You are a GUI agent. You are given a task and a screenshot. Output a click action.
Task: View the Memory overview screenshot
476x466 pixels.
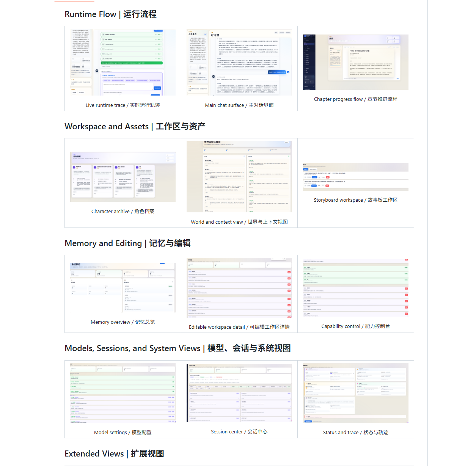pyautogui.click(x=123, y=287)
